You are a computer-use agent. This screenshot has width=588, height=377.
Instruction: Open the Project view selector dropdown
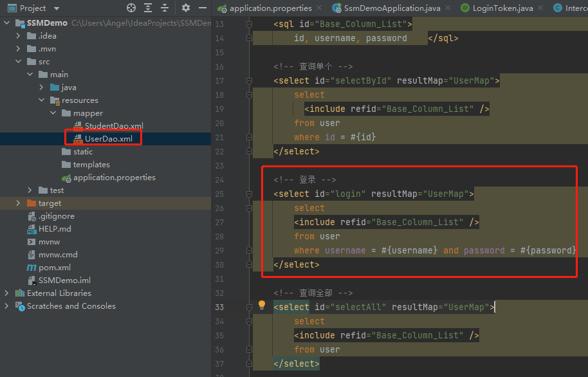(32, 8)
